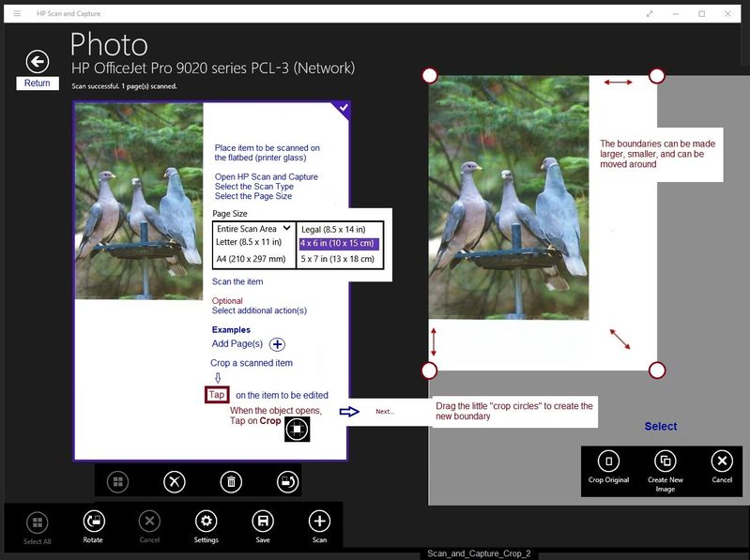750x560 pixels.
Task: Save the scan with the floppy disk icon
Action: pos(263,522)
